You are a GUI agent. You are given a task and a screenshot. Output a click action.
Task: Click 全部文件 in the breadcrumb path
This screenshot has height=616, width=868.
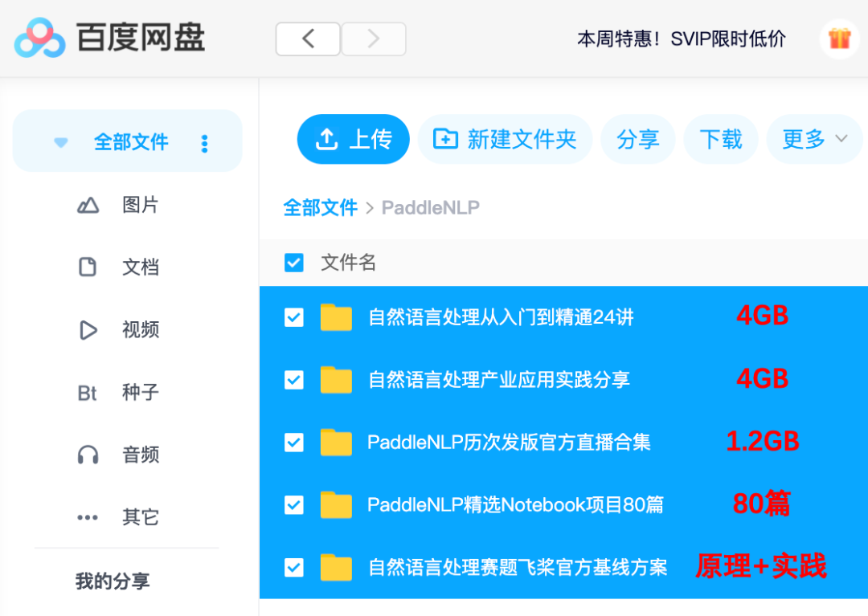tap(321, 207)
